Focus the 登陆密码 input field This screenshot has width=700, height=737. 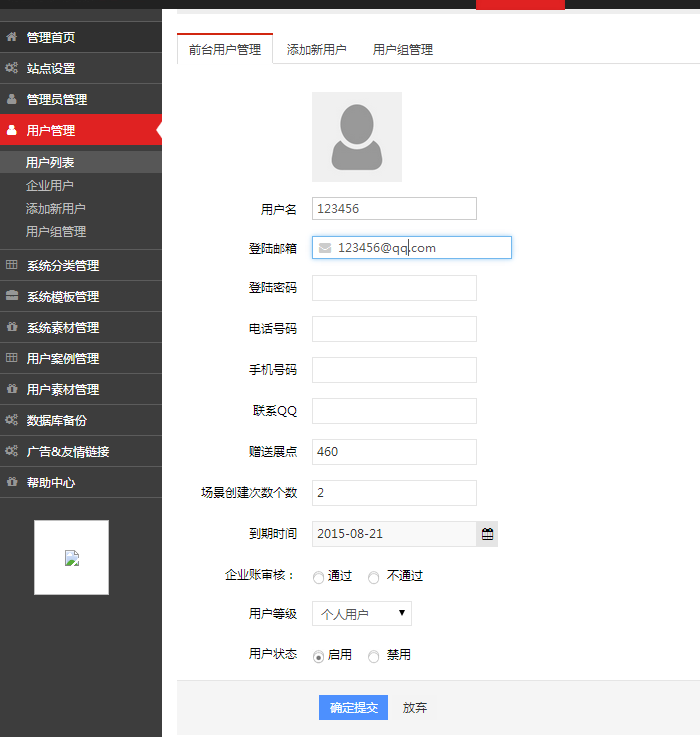pyautogui.click(x=394, y=288)
